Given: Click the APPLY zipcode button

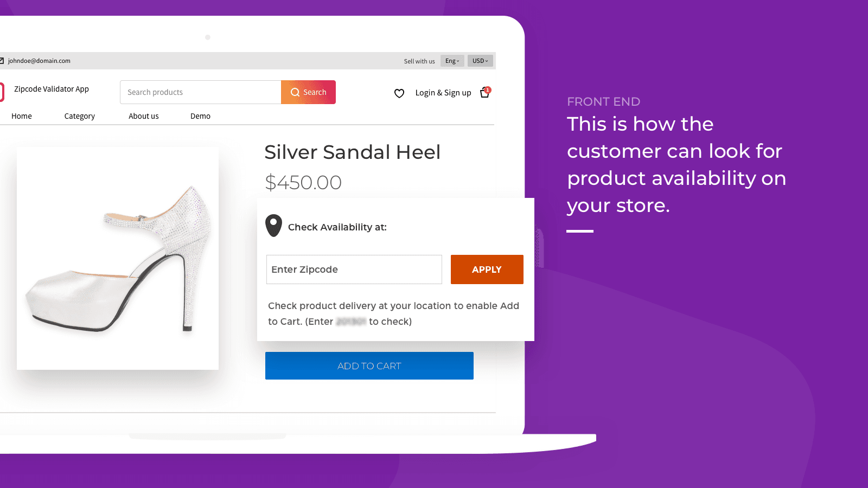Looking at the screenshot, I should (x=487, y=269).
